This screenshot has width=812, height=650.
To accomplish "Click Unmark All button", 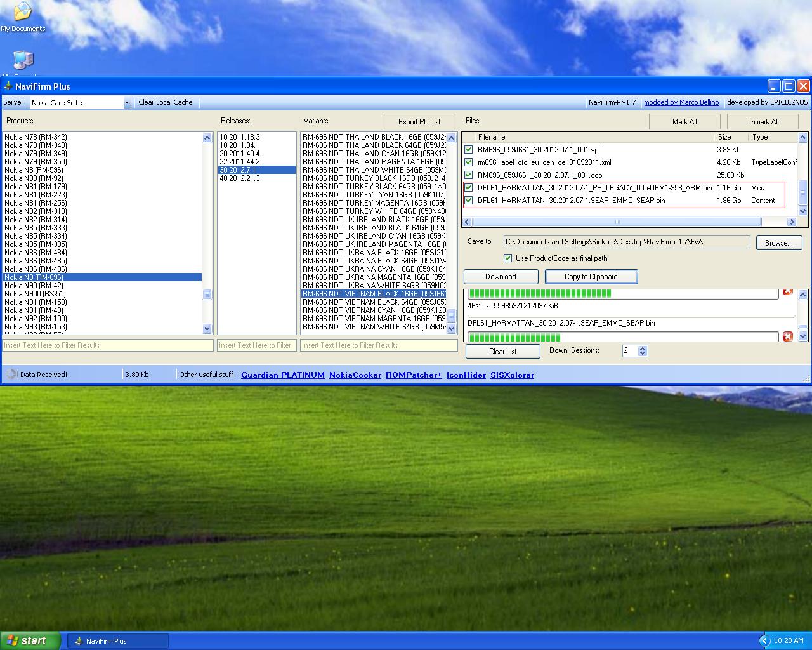I will (x=762, y=122).
